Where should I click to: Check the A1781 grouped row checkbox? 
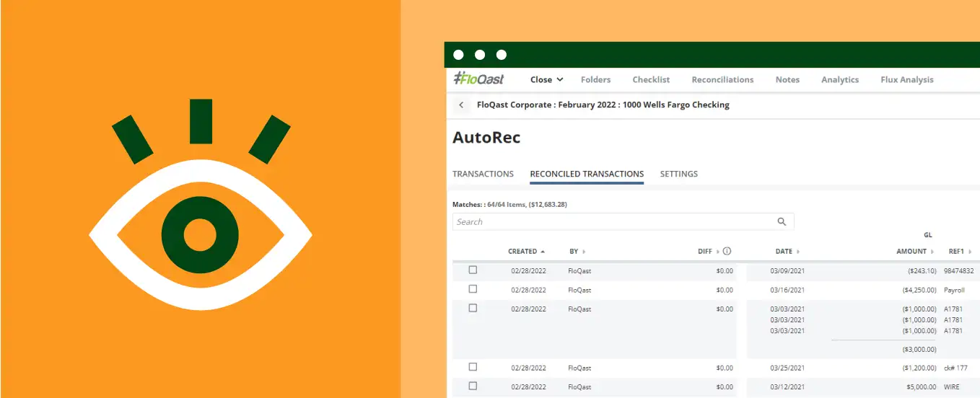[473, 308]
